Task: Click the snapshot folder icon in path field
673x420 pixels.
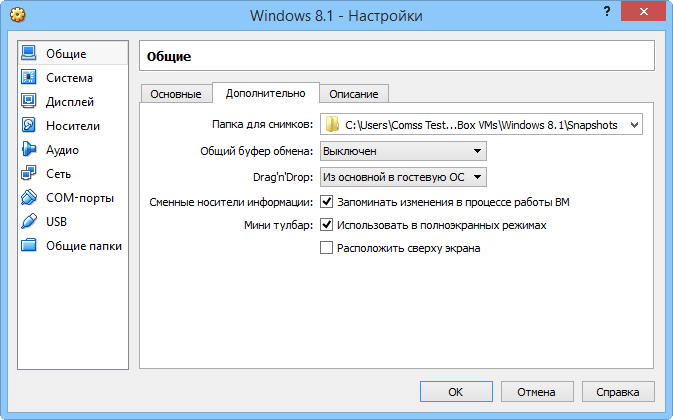Action: pos(332,124)
